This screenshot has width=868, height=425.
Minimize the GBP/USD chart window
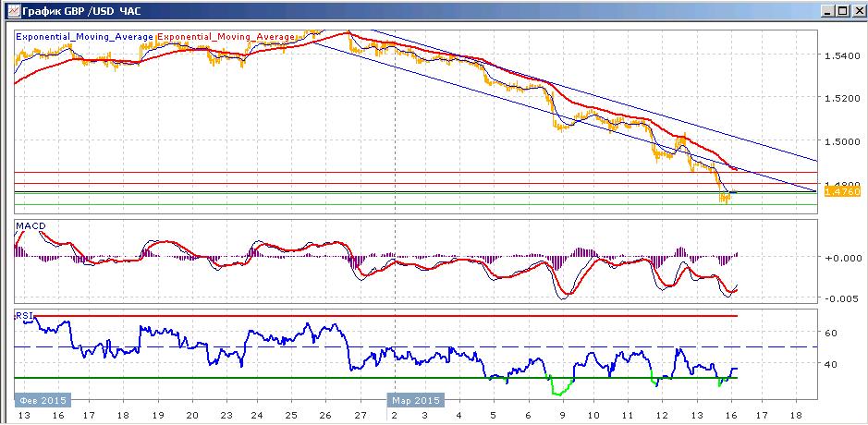click(827, 10)
